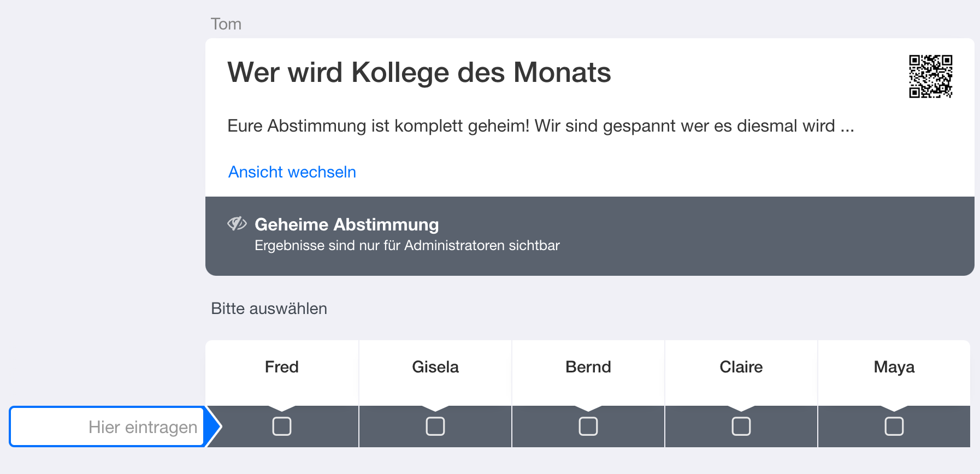Click the crossed-out eye secret-vote icon
The image size is (980, 474).
[237, 223]
